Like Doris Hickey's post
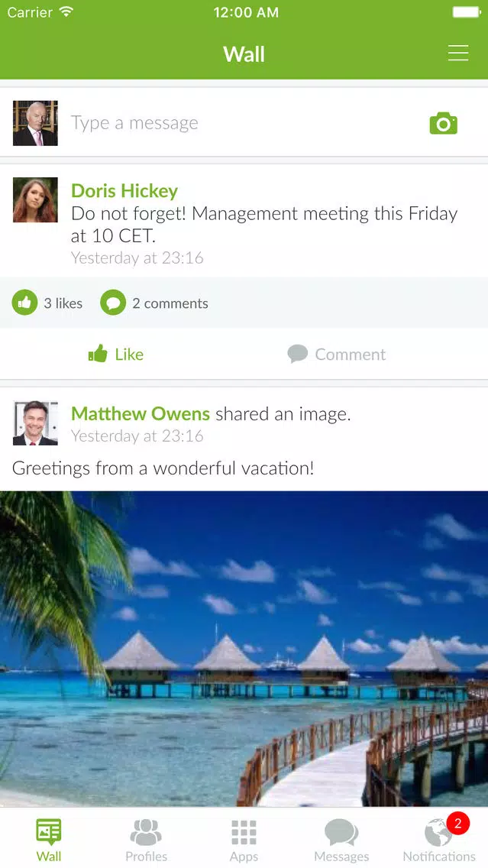 [115, 354]
